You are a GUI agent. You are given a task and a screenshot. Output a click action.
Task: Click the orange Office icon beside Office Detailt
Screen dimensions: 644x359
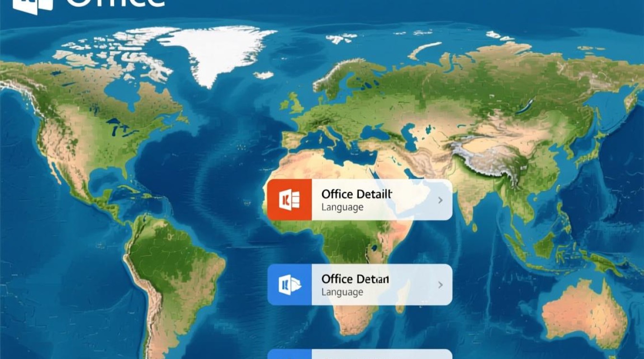(x=289, y=200)
